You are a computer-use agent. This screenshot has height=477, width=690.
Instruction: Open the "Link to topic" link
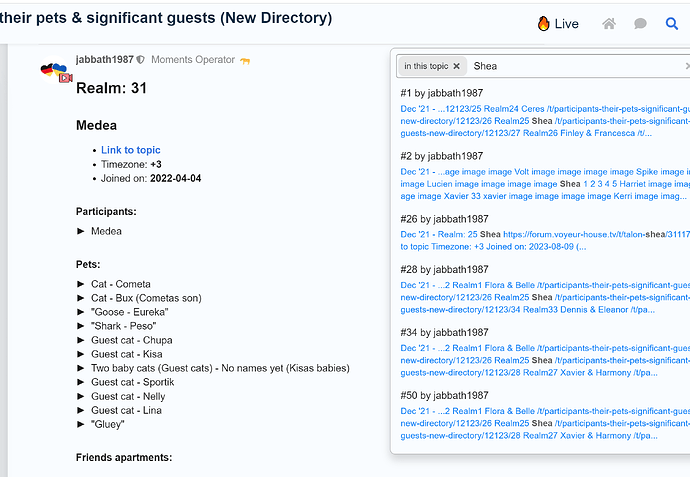click(x=130, y=150)
